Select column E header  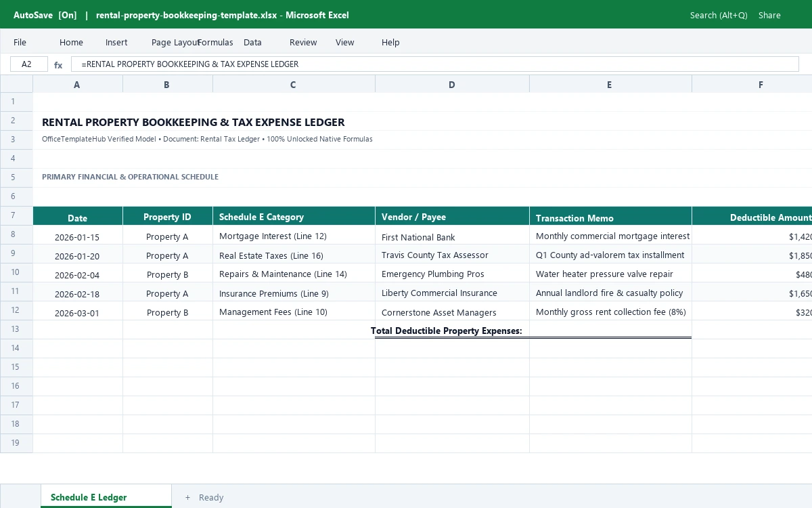tap(610, 84)
